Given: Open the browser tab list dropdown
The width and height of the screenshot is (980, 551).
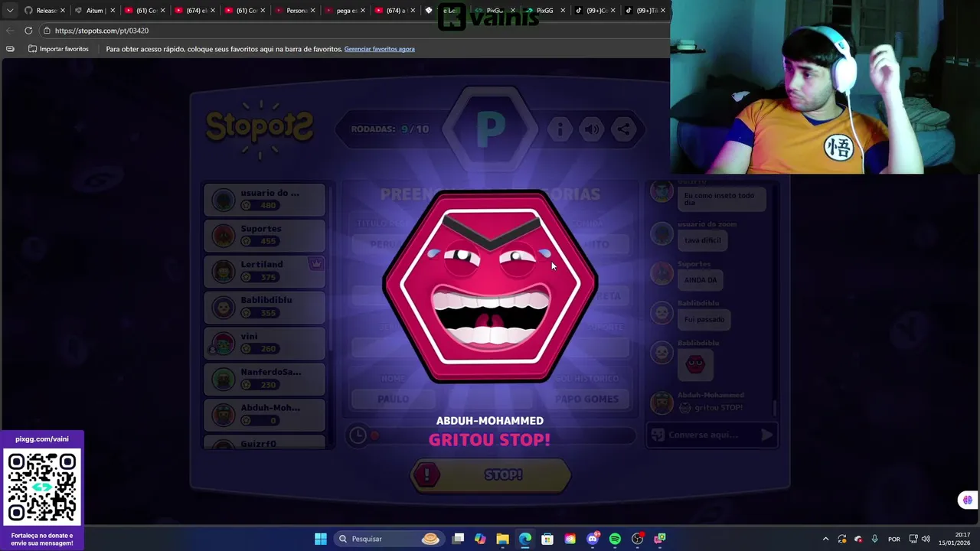Looking at the screenshot, I should 10,11.
